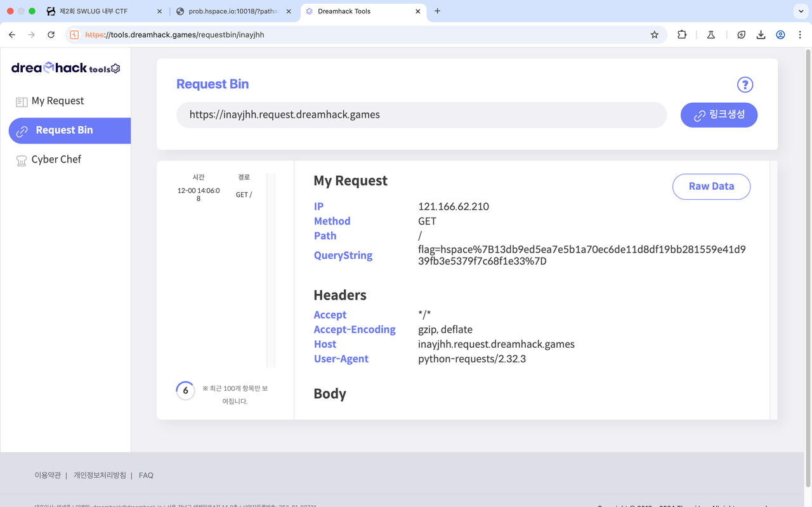Close the Dreamhack Tools tab

point(418,11)
